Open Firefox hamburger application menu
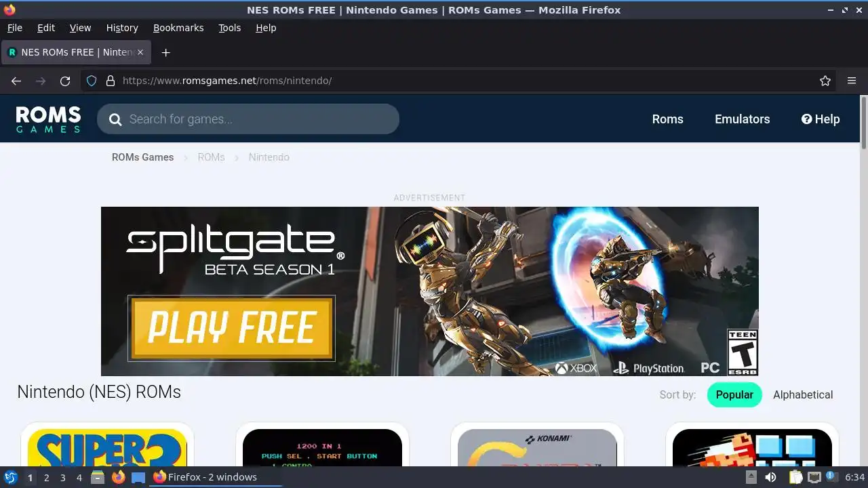868x488 pixels. pyautogui.click(x=852, y=81)
